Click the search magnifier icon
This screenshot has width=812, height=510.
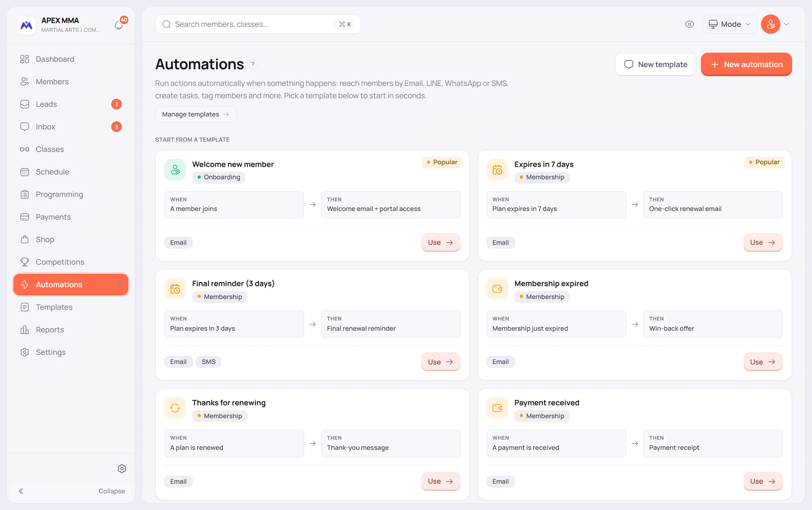click(x=166, y=24)
